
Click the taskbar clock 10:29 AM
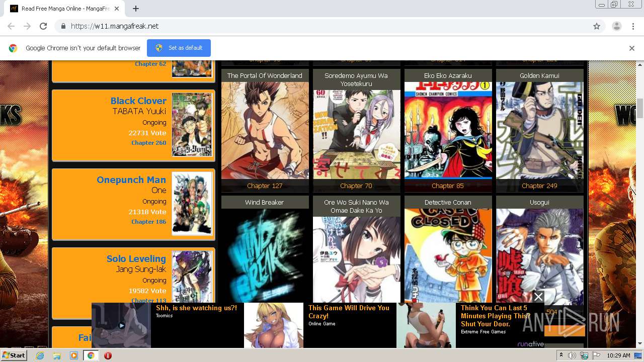(618, 355)
